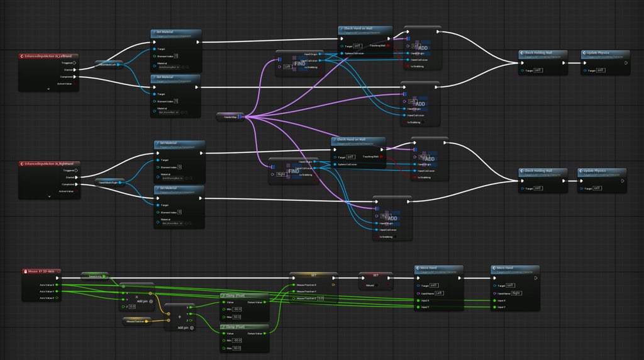
Task: Click Update Physics node icon in the IA_LeftHand flow
Action: (584, 53)
